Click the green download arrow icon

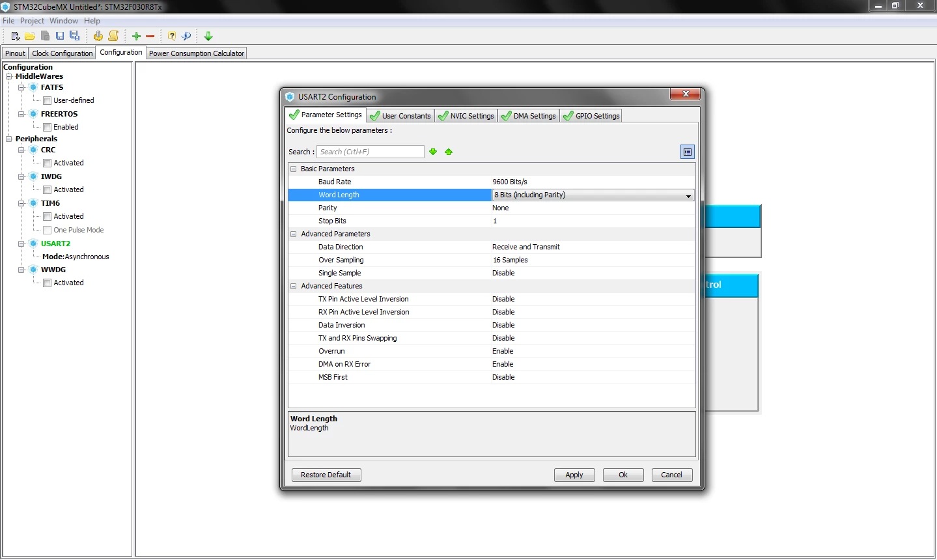(x=208, y=36)
